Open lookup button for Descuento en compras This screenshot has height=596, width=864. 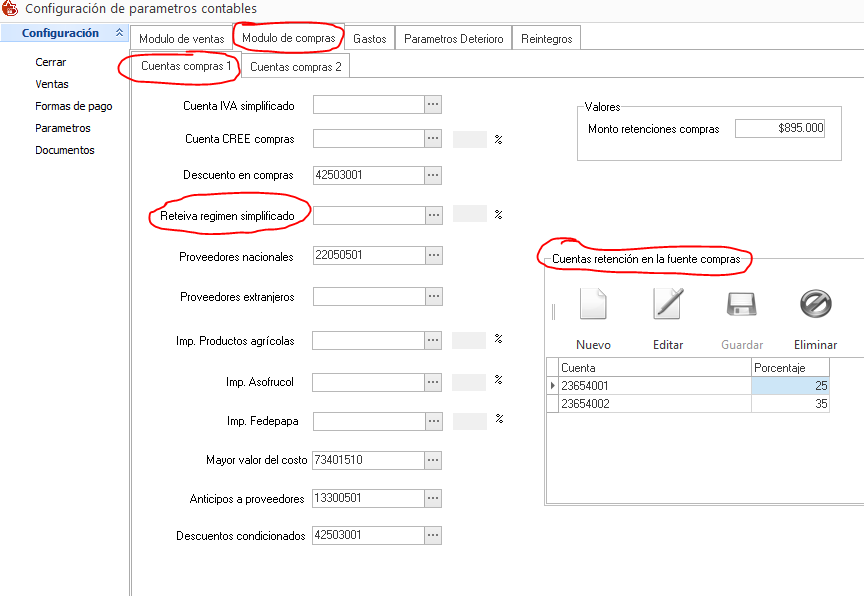[433, 175]
